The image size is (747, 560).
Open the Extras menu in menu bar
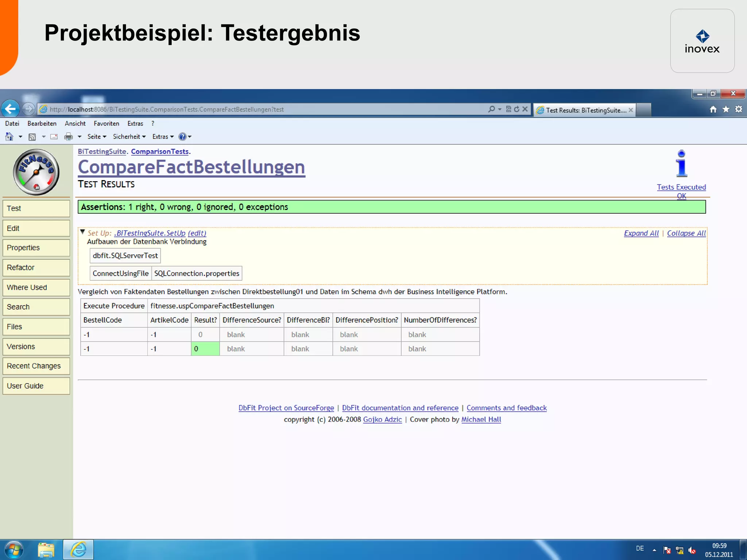pos(135,124)
